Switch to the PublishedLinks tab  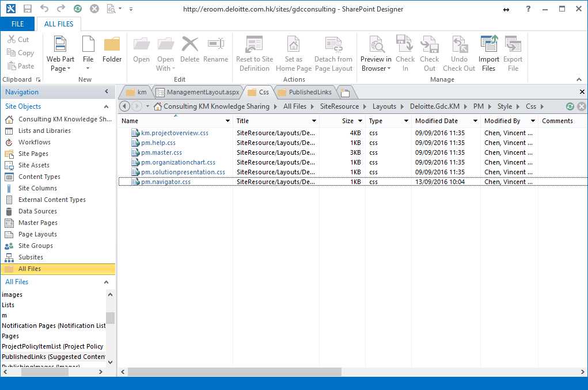point(305,92)
